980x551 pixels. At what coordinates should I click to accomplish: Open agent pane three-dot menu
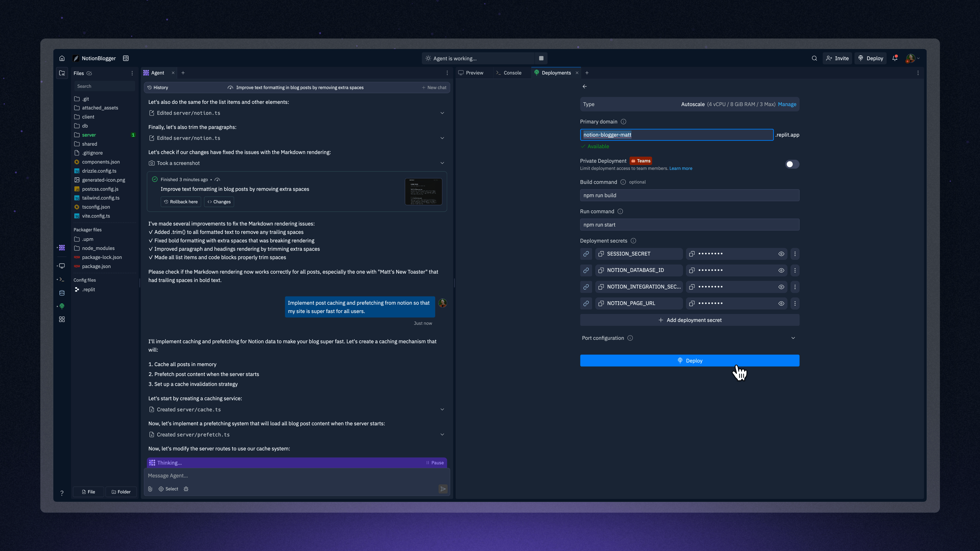coord(447,73)
